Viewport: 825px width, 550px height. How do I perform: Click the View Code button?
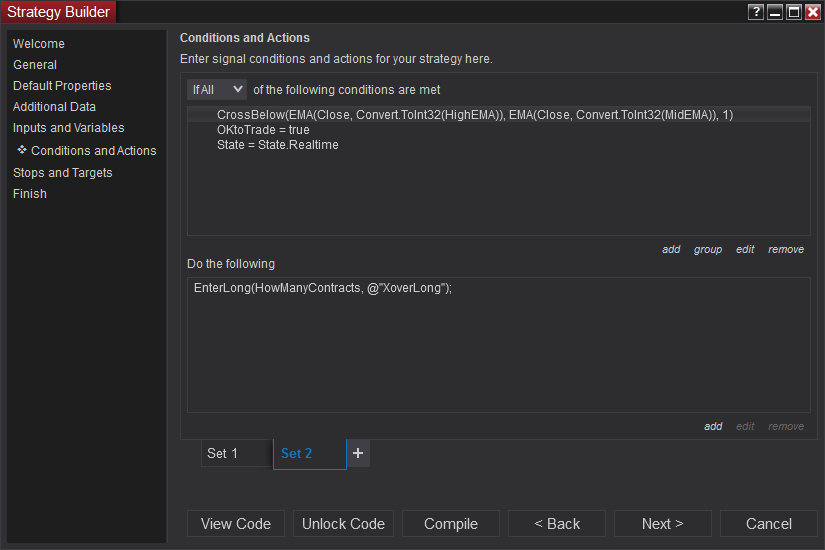[236, 524]
